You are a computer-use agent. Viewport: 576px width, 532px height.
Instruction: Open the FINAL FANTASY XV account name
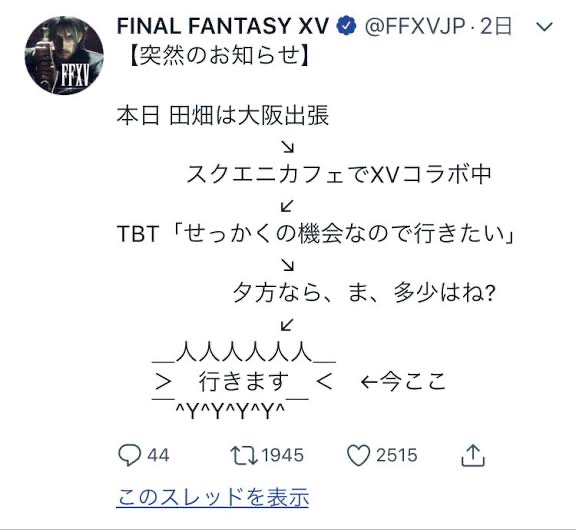tap(223, 26)
